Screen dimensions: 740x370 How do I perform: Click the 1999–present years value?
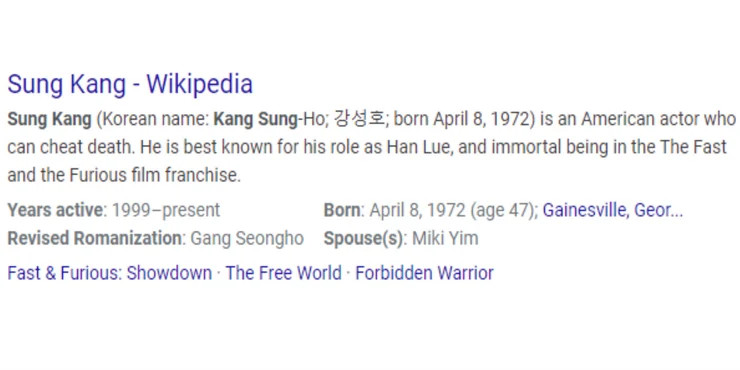coord(166,210)
